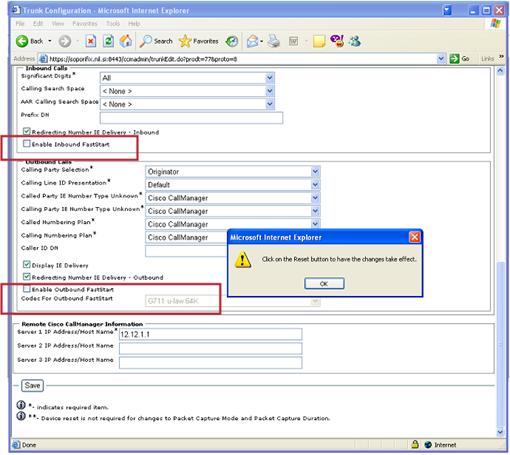Image resolution: width=510 pixels, height=455 pixels.
Task: Open the Favorites menu
Action: tap(85, 24)
